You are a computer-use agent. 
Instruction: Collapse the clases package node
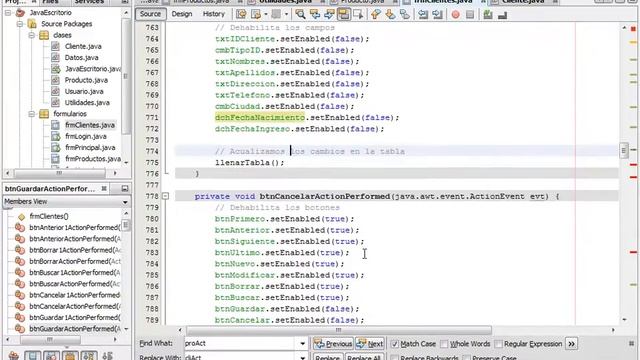[x=31, y=35]
